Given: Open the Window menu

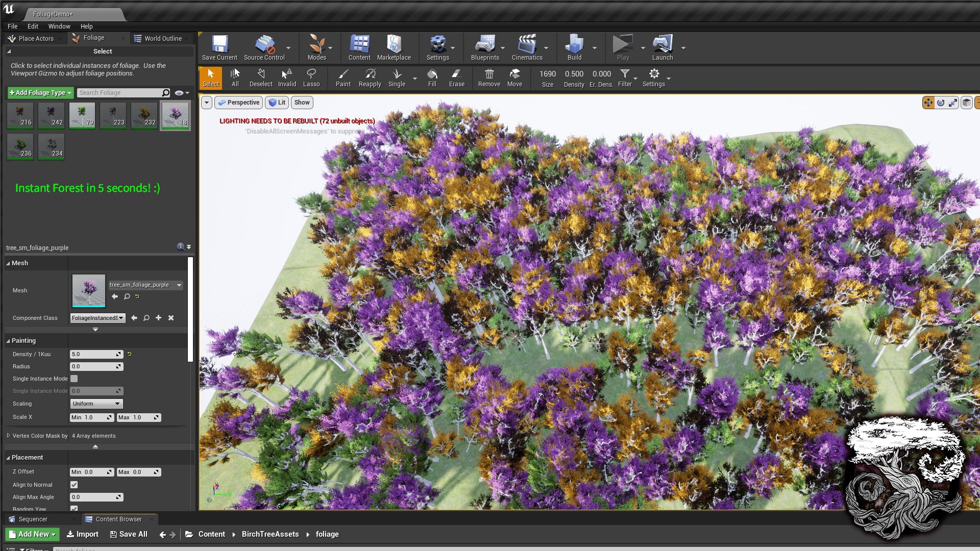Looking at the screenshot, I should [x=59, y=26].
